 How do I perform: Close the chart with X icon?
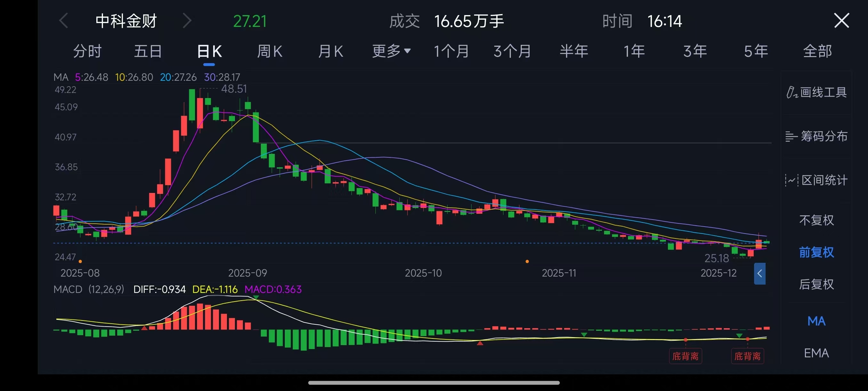841,21
